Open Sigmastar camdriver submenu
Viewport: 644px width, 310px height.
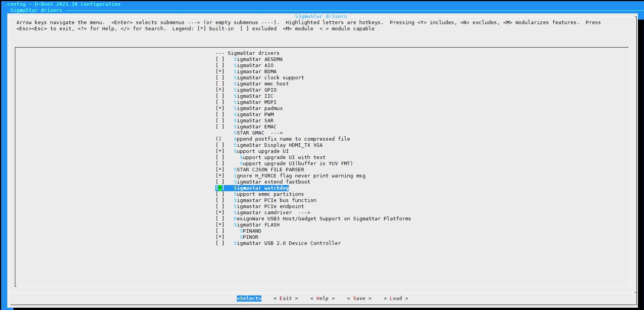pos(263,213)
